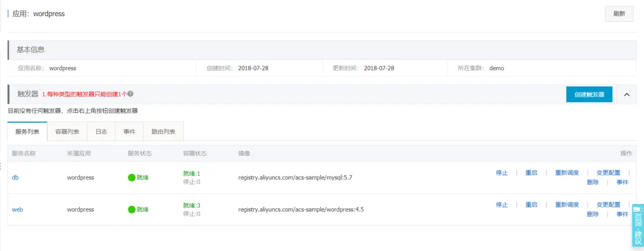Click the 更新时间 value 2018-07-28

379,68
